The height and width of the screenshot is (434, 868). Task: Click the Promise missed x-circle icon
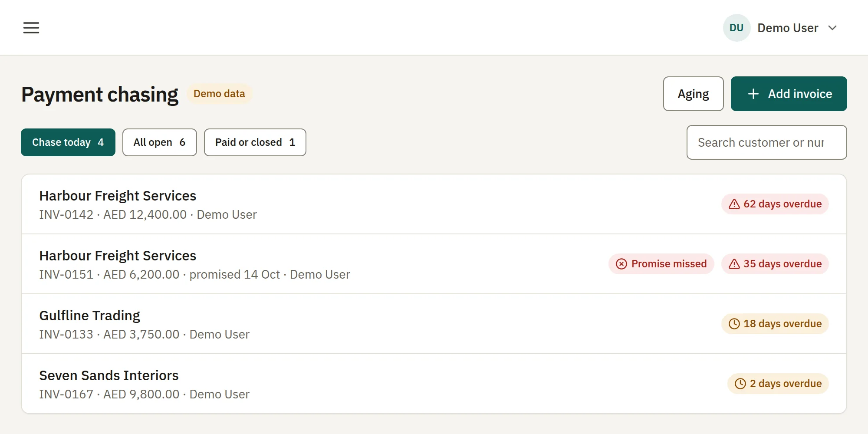(x=621, y=264)
